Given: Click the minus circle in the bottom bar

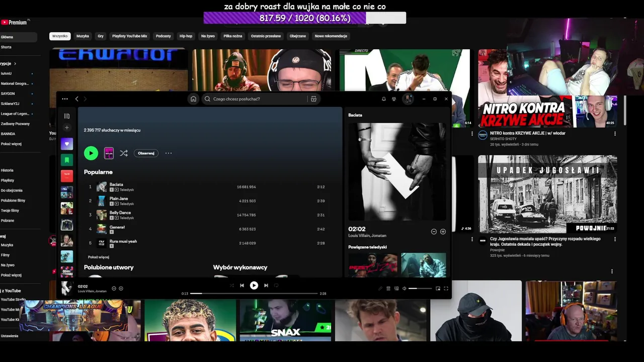Looking at the screenshot, I should (x=114, y=289).
